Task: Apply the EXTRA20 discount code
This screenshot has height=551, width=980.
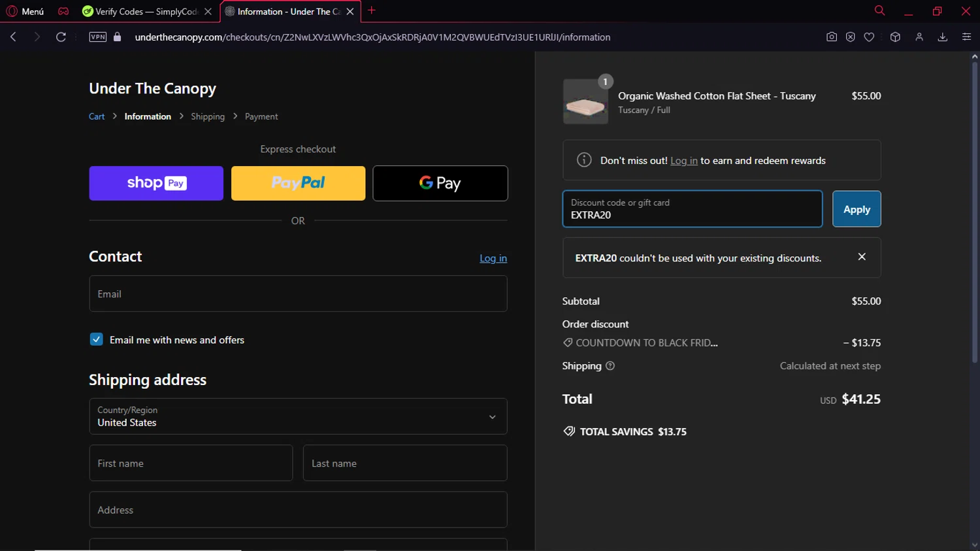Action: click(857, 209)
